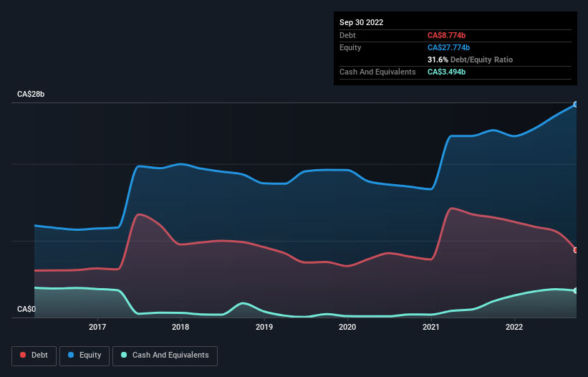Toggle the Equity series legend button
Screen dimensions: 588x377
pos(85,355)
